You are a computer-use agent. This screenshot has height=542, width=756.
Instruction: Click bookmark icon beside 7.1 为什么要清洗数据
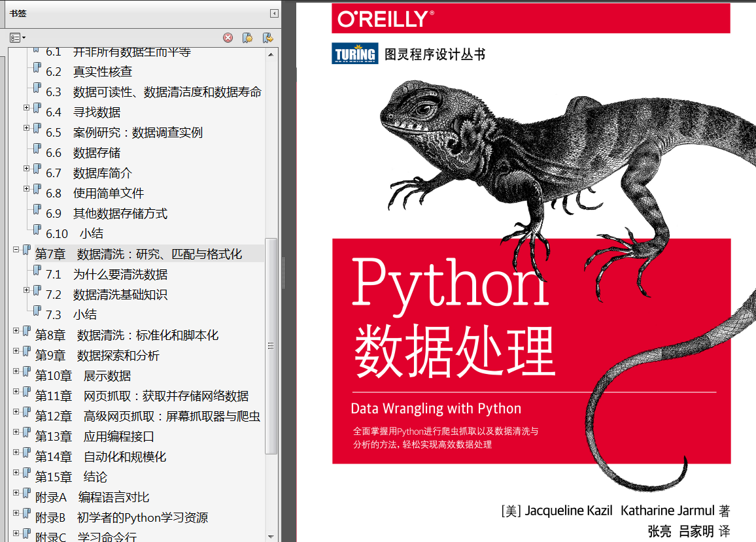(x=37, y=271)
